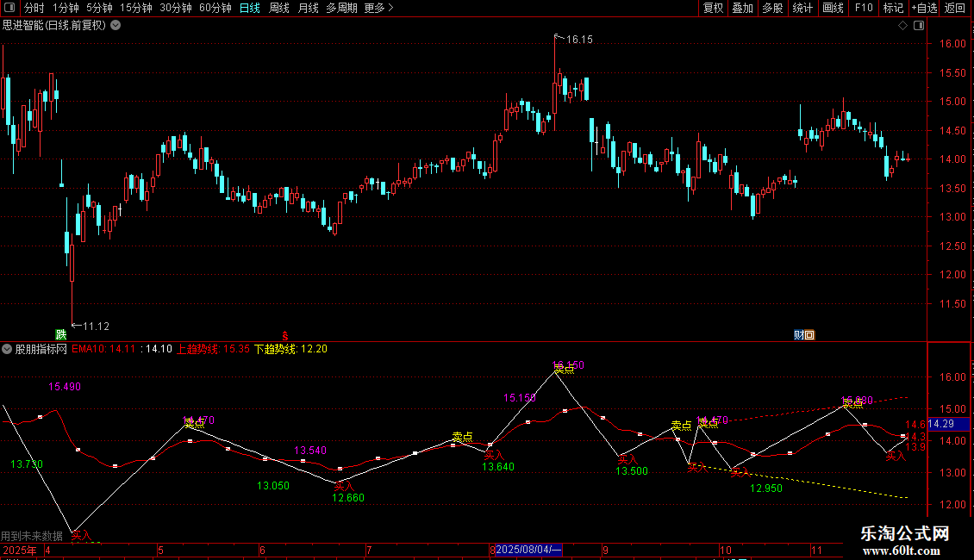Toggle the right panel layout icon
This screenshot has height=560, width=974.
(x=919, y=26)
